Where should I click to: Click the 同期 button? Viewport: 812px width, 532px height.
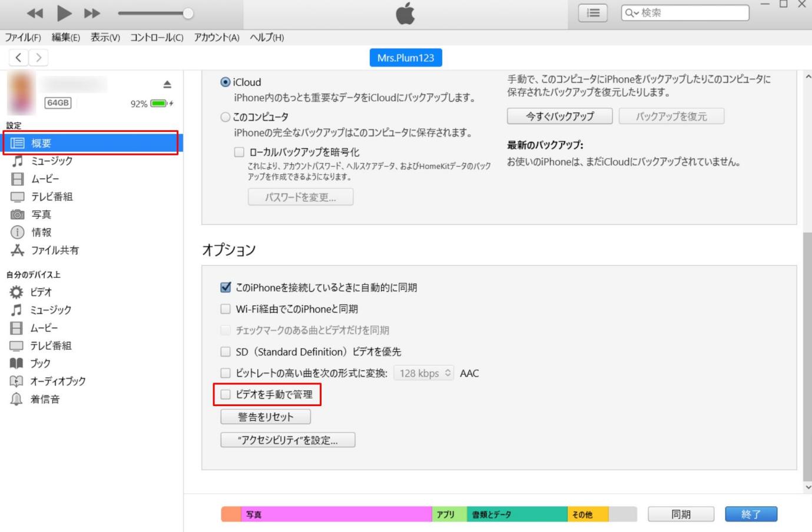point(681,514)
